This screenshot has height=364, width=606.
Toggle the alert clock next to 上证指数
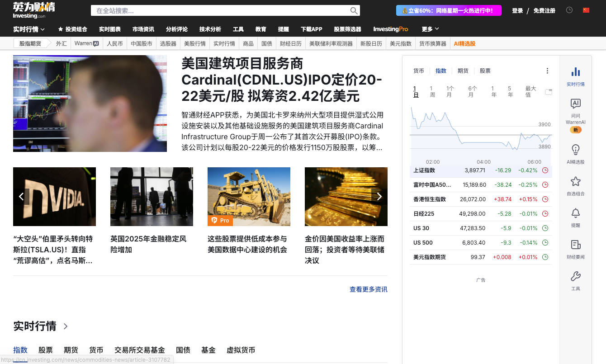(x=545, y=170)
